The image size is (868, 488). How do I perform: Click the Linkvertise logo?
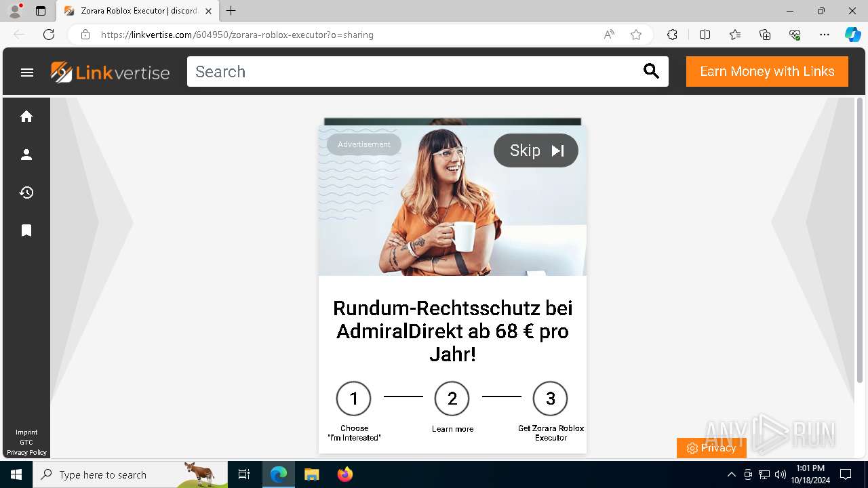click(x=111, y=72)
